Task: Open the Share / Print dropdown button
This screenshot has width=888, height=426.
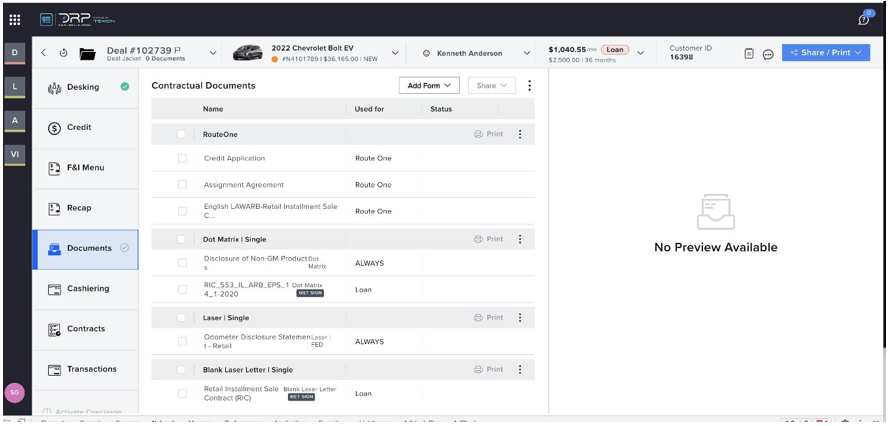Action: (x=826, y=53)
